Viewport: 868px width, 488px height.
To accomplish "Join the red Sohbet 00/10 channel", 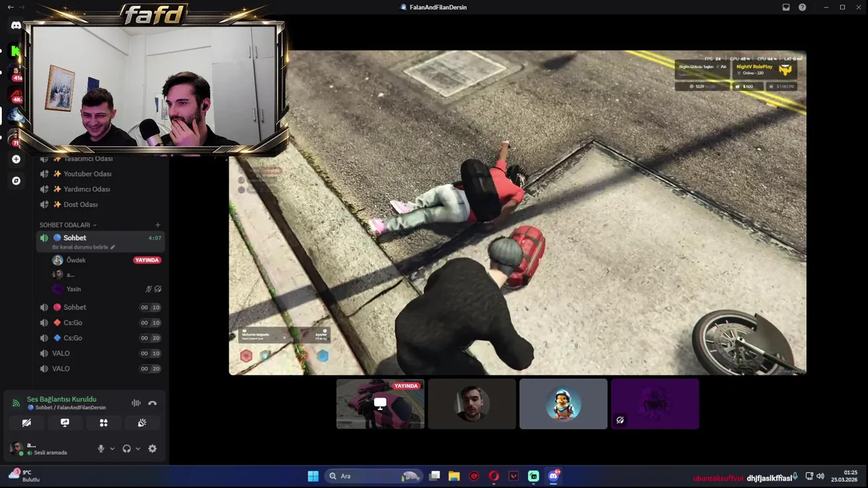I will pyautogui.click(x=100, y=307).
